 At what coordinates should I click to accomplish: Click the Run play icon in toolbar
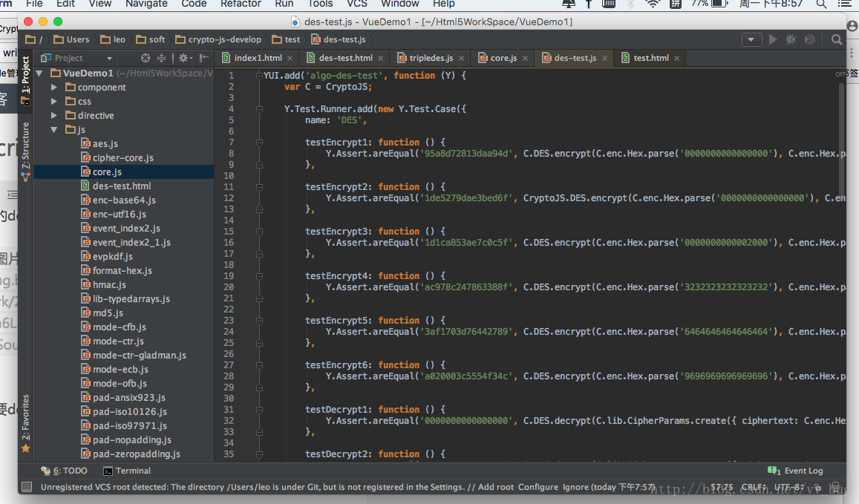coord(773,39)
